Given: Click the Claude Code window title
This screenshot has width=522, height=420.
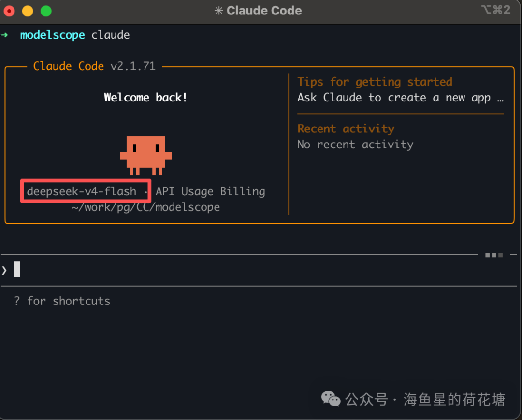Looking at the screenshot, I should (264, 11).
